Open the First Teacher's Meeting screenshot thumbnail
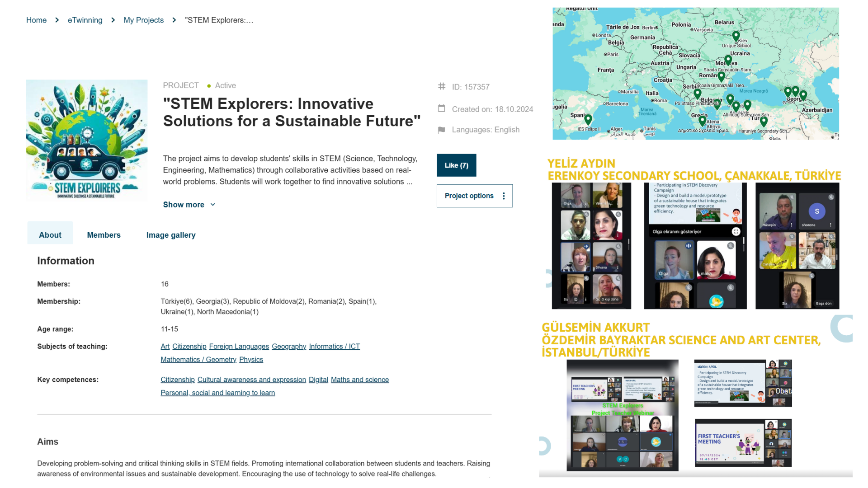The height and width of the screenshot is (488, 868). click(743, 443)
